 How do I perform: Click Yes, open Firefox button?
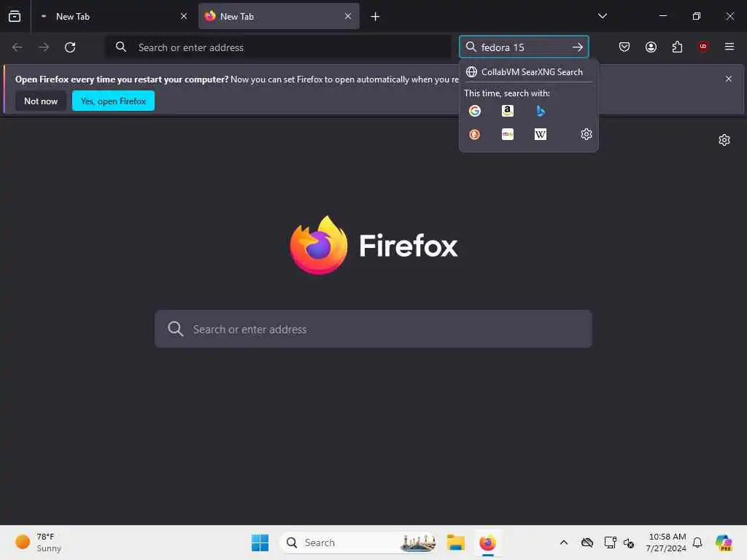coord(113,101)
